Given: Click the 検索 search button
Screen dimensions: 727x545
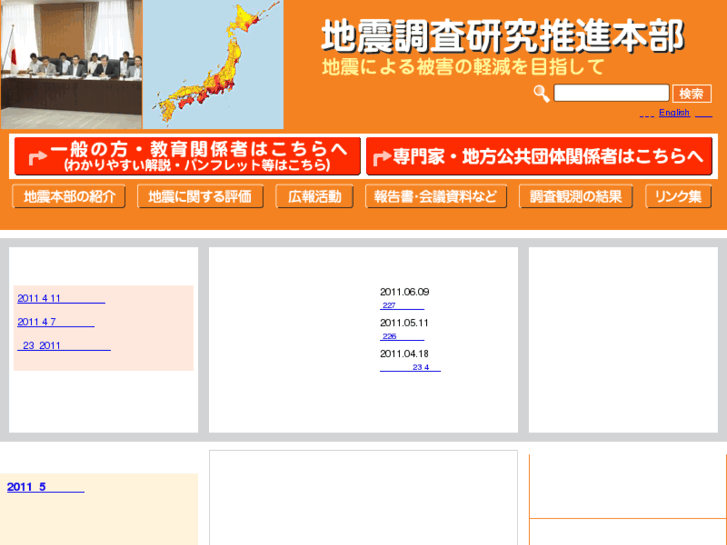Looking at the screenshot, I should click(x=692, y=94).
